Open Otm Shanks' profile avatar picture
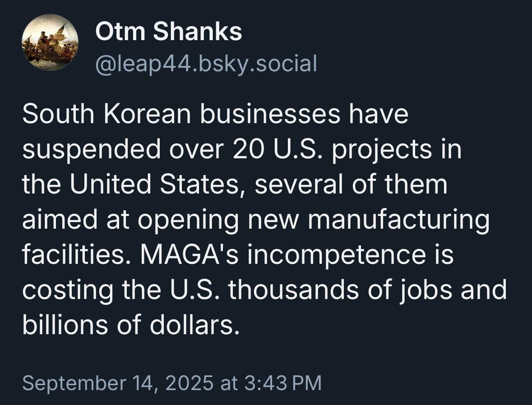The height and width of the screenshot is (405, 532). pos(50,42)
